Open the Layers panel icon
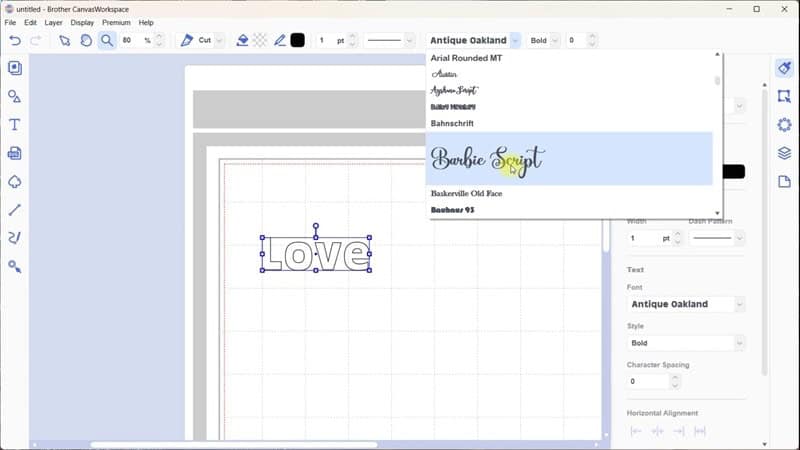This screenshot has height=450, width=800. (x=784, y=153)
